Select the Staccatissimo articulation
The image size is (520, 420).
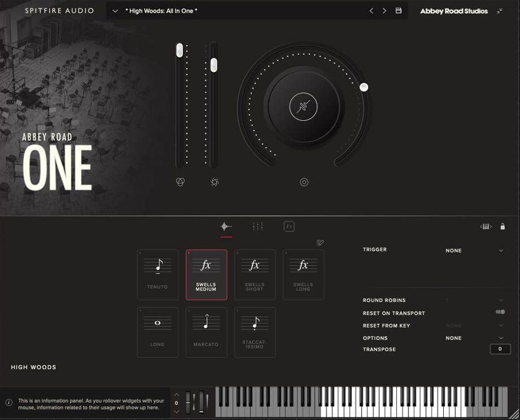(255, 333)
